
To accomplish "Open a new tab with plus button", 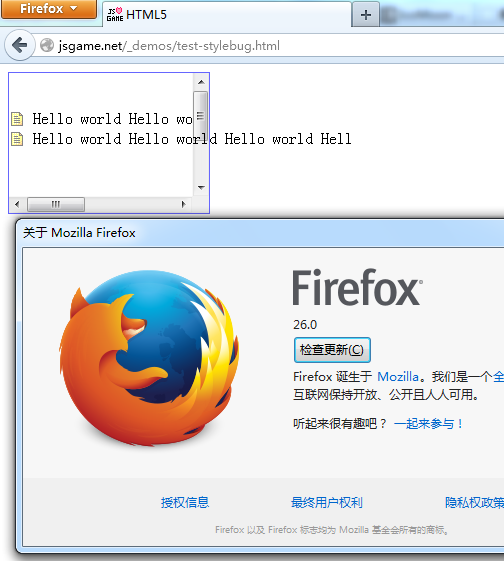I will pos(366,15).
